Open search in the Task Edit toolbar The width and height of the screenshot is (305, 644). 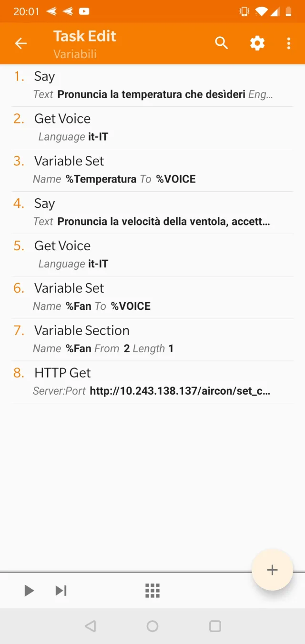(x=221, y=43)
